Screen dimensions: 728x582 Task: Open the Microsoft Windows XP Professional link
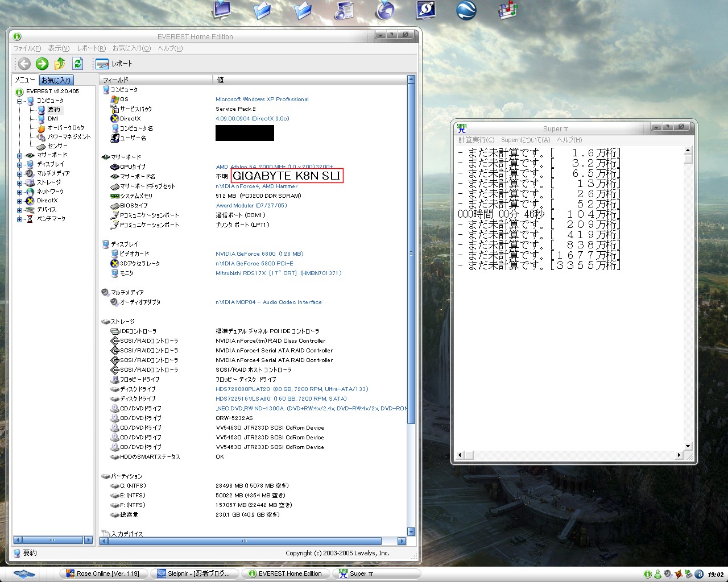pos(262,99)
